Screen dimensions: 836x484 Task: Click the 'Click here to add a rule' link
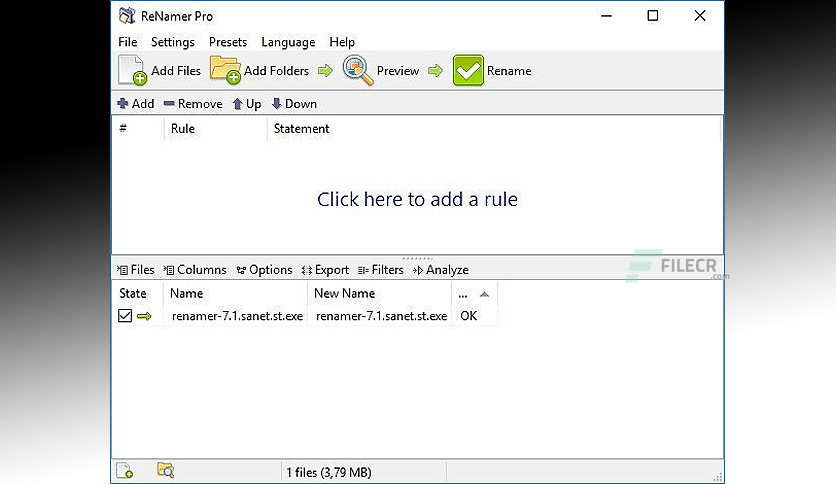(417, 199)
